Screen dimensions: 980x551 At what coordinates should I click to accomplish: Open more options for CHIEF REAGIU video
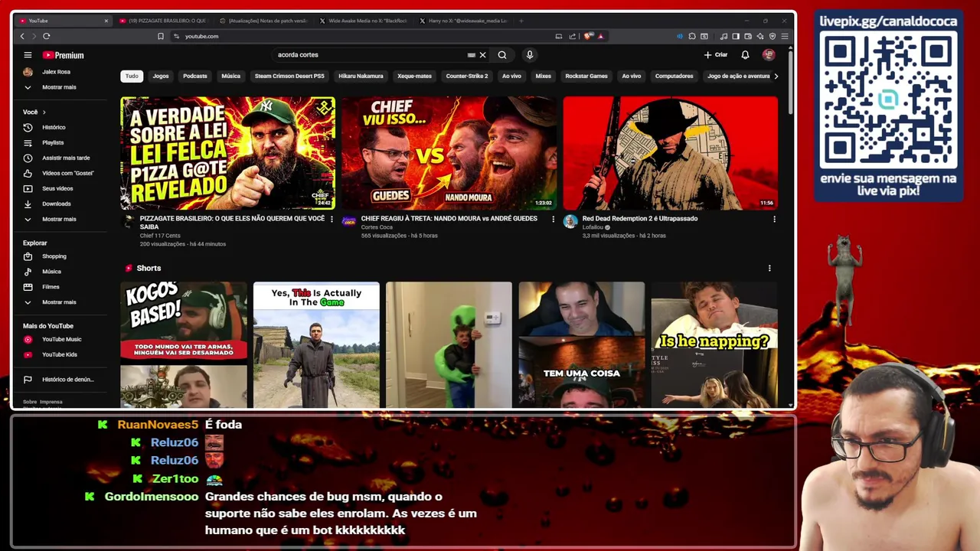coord(553,219)
